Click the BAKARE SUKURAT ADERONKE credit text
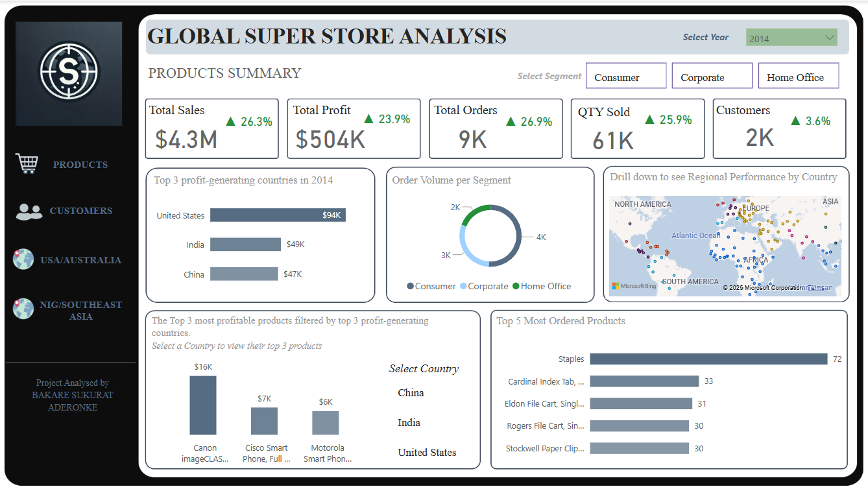 point(73,401)
